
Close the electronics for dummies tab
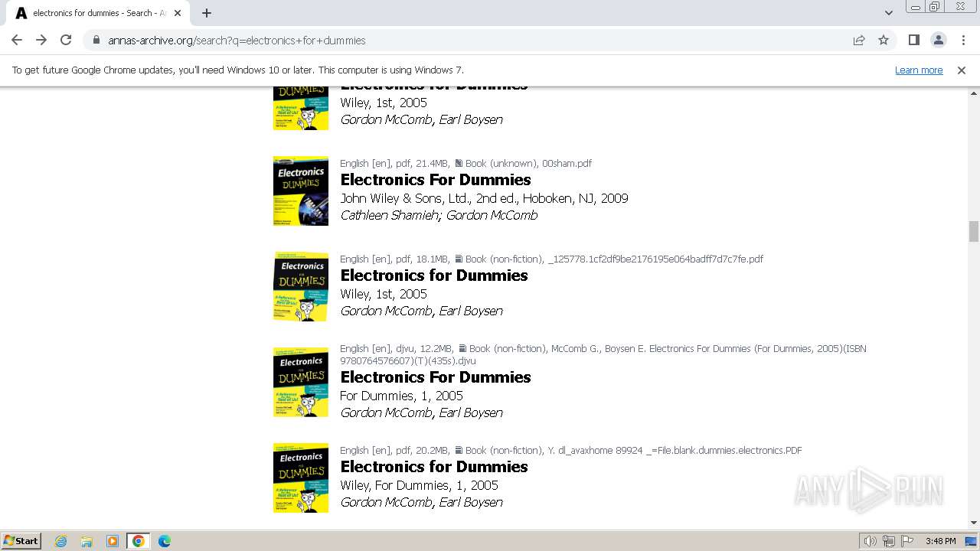click(178, 13)
